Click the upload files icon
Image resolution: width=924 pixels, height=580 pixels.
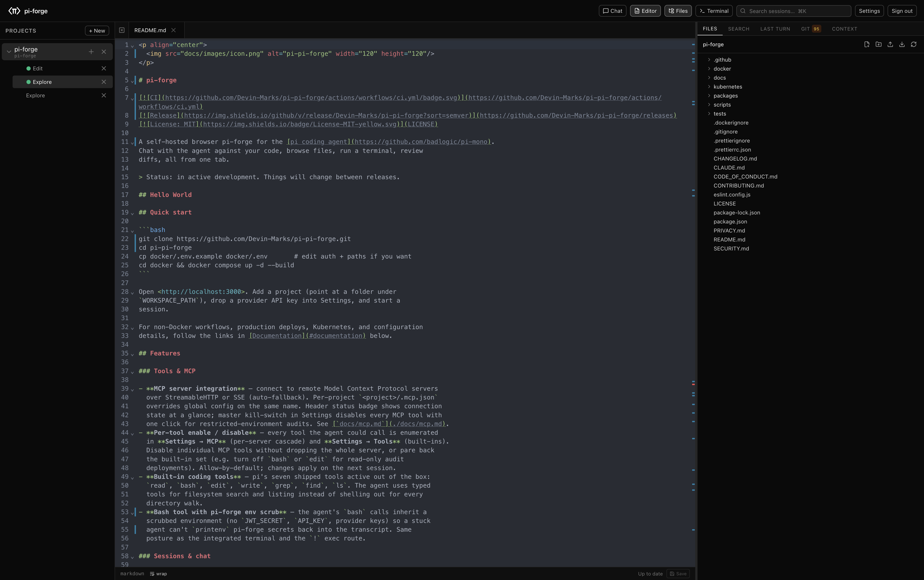[890, 45]
